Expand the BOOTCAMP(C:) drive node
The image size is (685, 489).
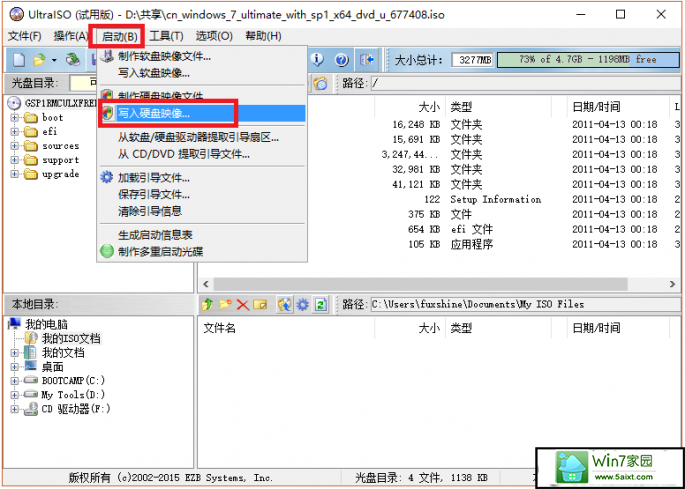(x=15, y=381)
